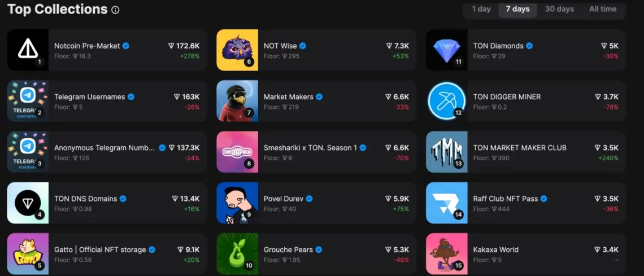Select the Grouche Pears green pear icon
This screenshot has width=644, height=276.
click(x=237, y=254)
